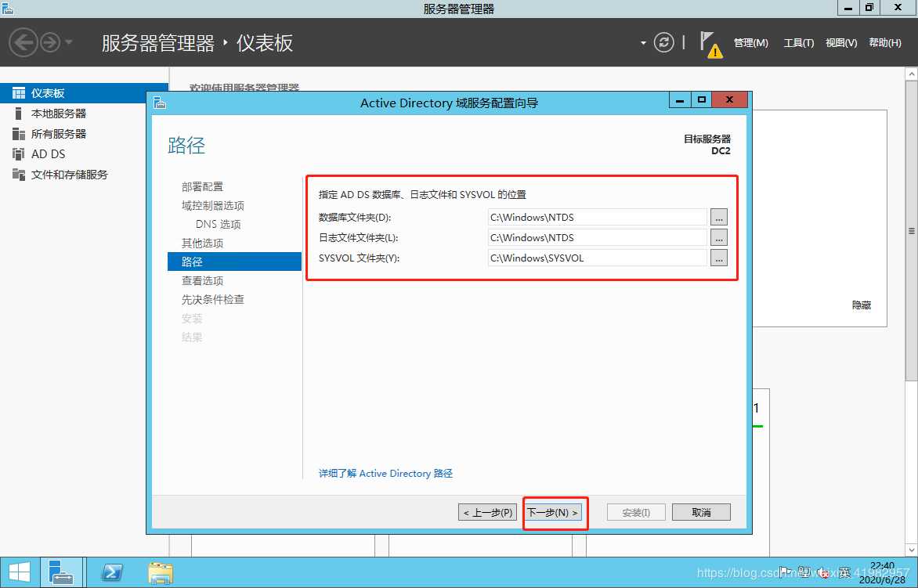Click the taskbar clock showing 22:40
This screenshot has height=588, width=918.
point(882,573)
